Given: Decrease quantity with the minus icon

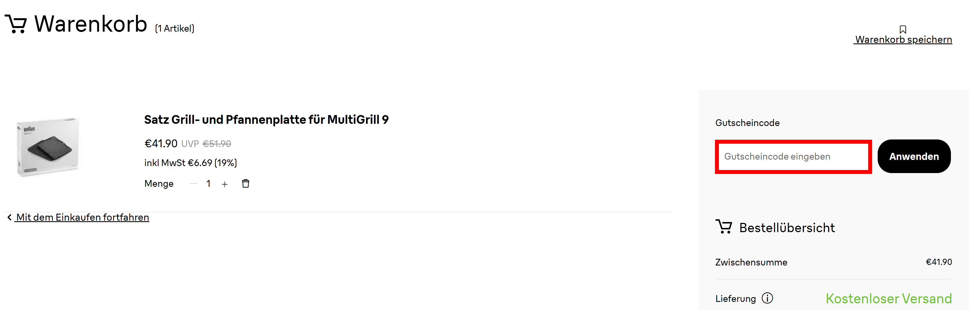Looking at the screenshot, I should click(193, 184).
